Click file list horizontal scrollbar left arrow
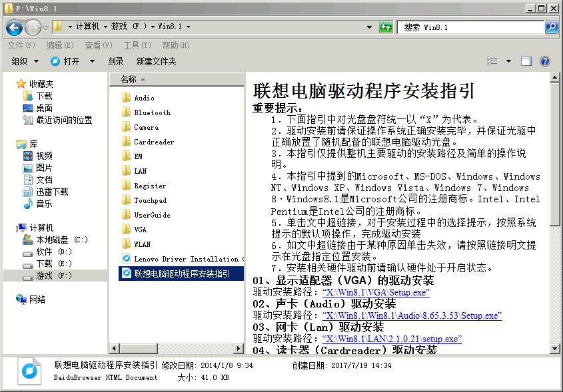 [115, 348]
